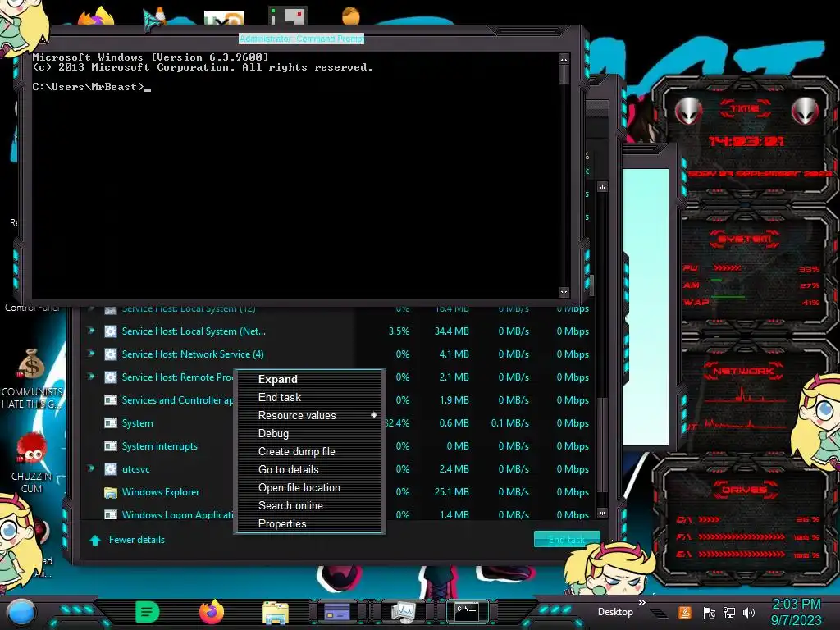Click the window icon beside System process
The image size is (840, 630).
111,422
